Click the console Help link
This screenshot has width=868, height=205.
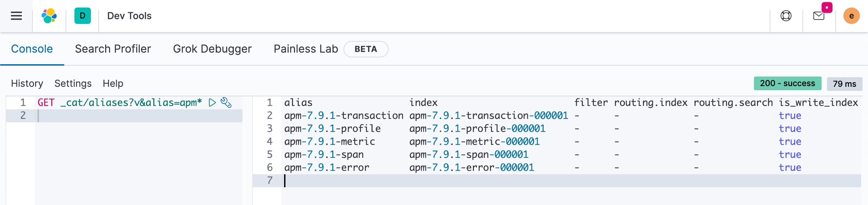click(x=113, y=83)
